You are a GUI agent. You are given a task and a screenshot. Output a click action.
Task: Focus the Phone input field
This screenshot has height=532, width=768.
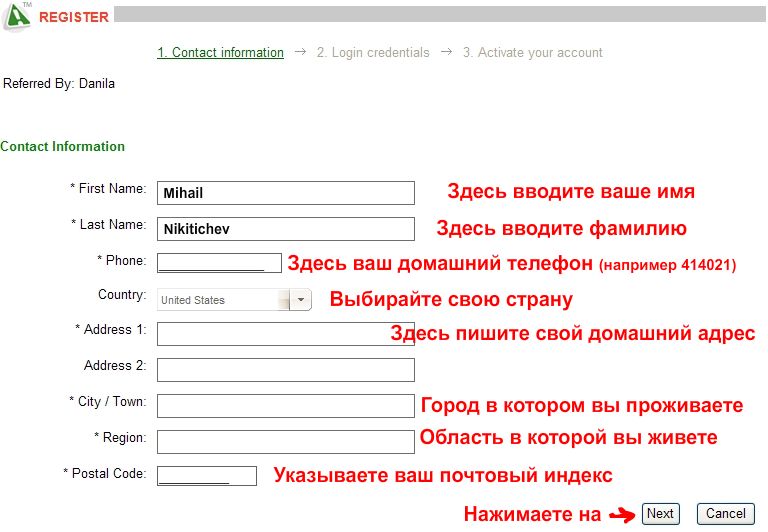[x=219, y=263]
